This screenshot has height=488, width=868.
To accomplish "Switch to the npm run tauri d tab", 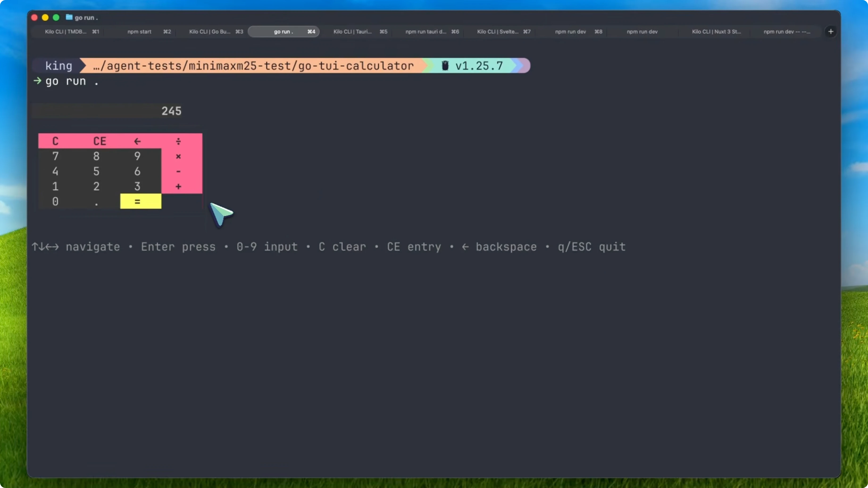I will point(425,31).
